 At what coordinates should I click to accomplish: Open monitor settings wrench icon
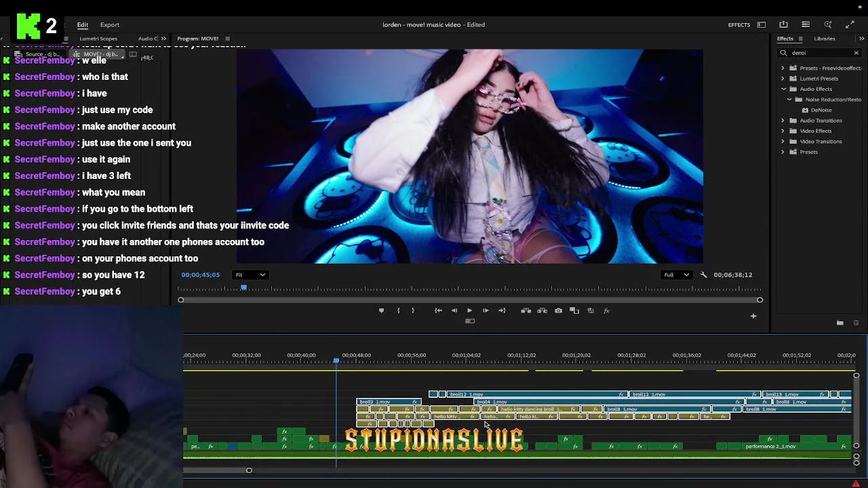point(703,274)
